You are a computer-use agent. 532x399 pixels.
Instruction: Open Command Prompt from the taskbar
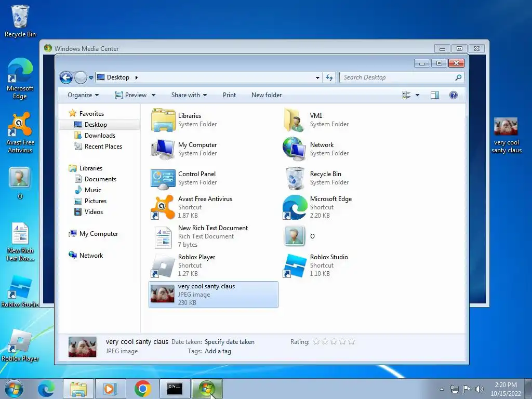pyautogui.click(x=175, y=389)
